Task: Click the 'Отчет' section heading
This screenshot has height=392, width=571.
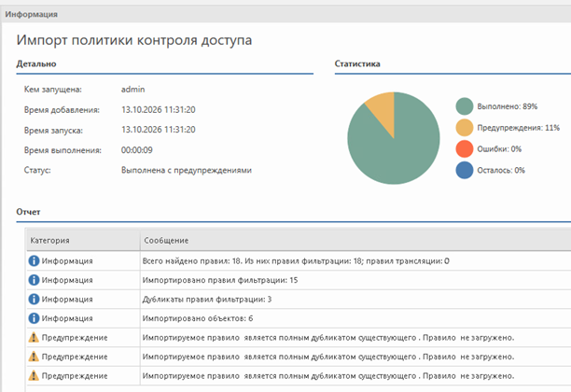Action: (28, 212)
